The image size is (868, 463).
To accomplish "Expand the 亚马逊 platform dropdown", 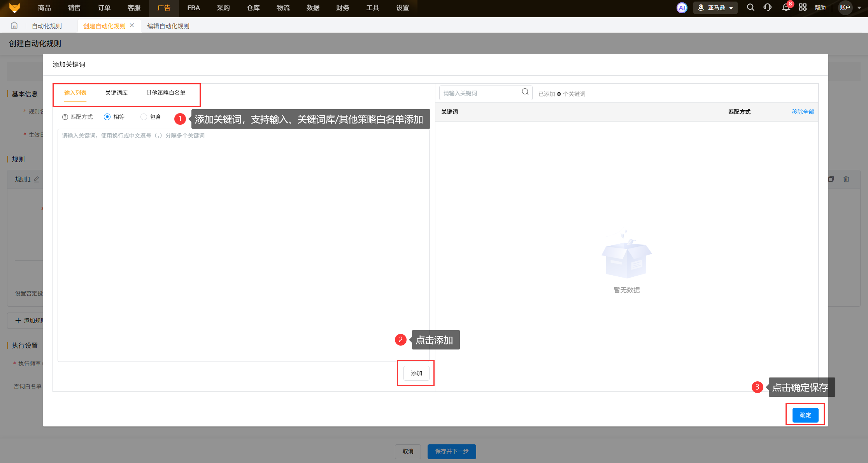I will tap(715, 8).
